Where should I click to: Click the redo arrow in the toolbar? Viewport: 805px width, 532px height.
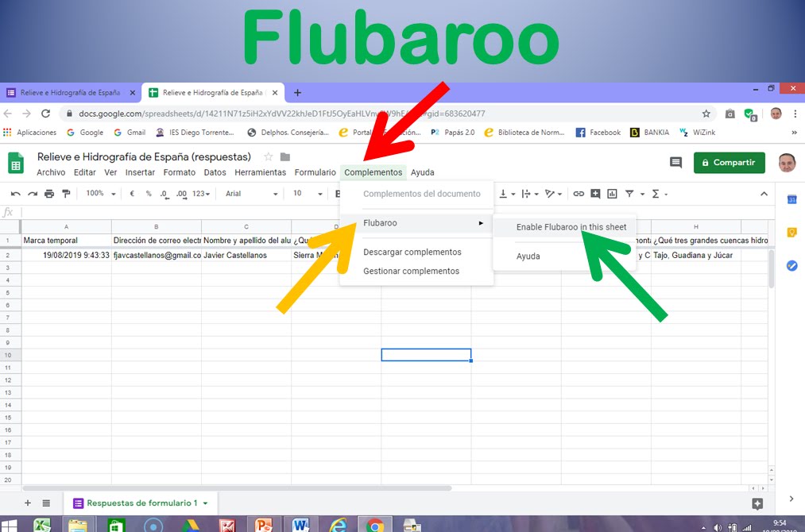(x=33, y=194)
